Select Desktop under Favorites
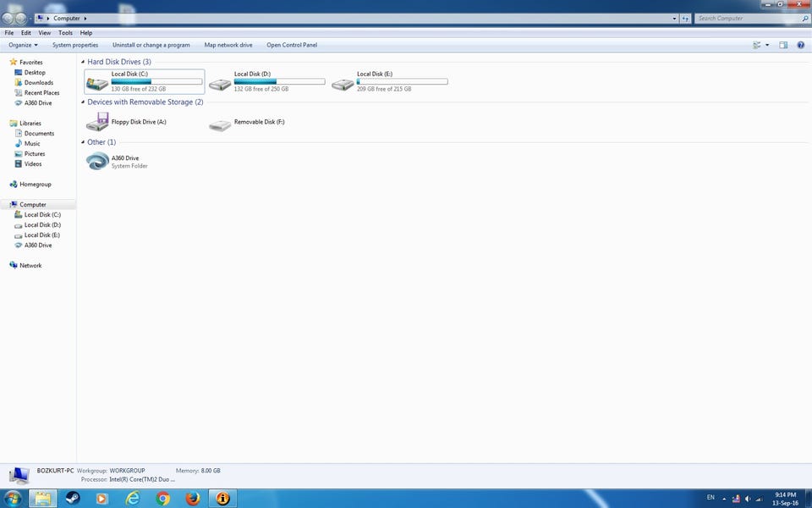The height and width of the screenshot is (508, 812). point(35,73)
